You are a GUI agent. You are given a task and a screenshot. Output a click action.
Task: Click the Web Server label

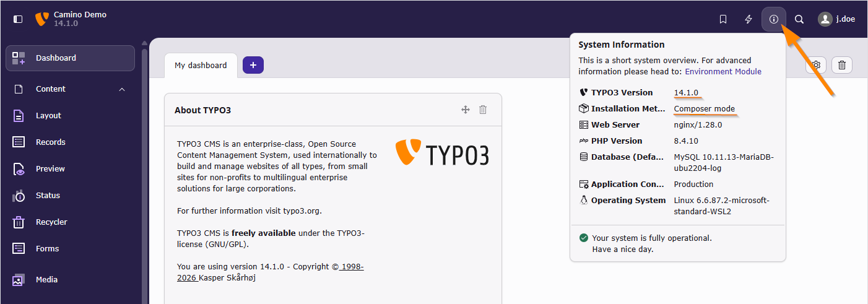tap(615, 124)
